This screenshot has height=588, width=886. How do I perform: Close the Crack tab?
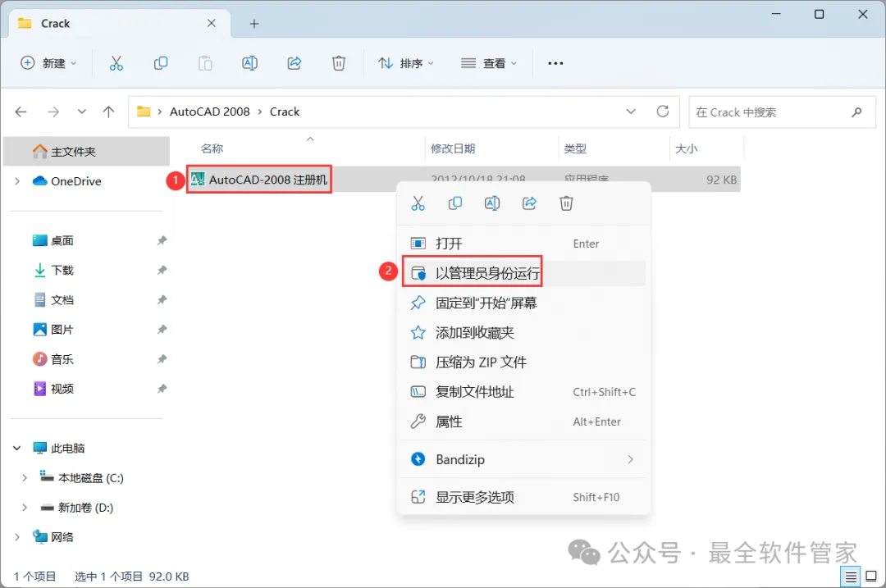point(212,23)
